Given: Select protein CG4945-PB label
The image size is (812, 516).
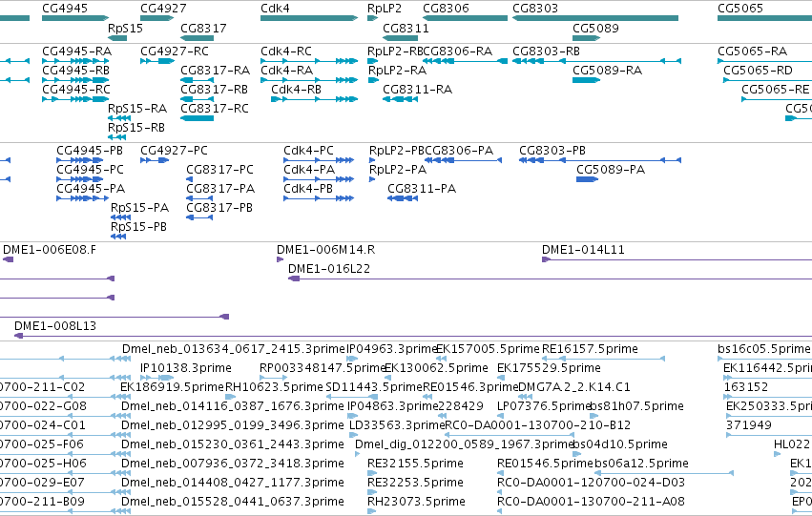Looking at the screenshot, I should tap(90, 151).
